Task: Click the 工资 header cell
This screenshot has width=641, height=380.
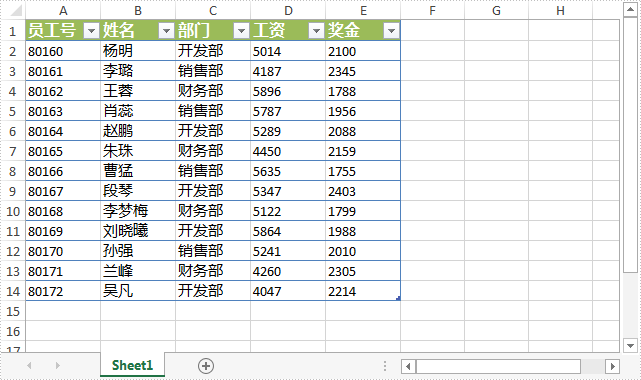Action: tap(288, 31)
